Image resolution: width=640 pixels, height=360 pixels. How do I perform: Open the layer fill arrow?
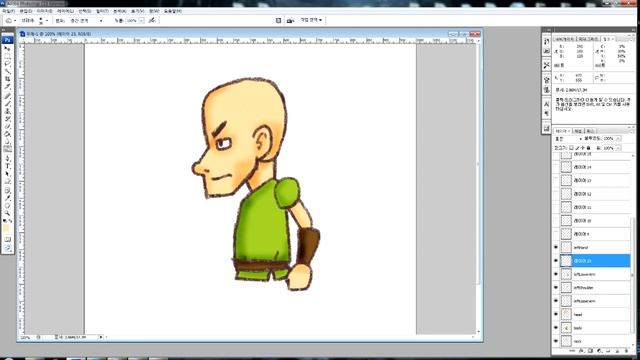(618, 148)
